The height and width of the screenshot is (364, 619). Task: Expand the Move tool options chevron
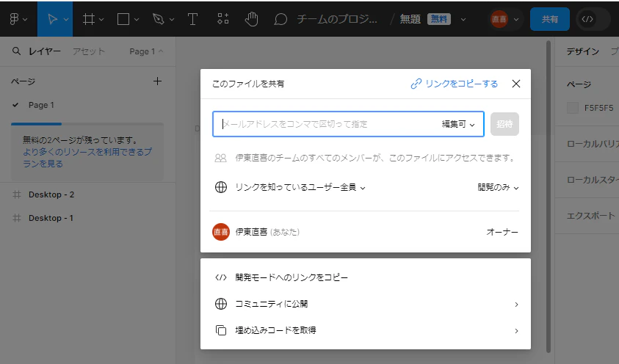click(66, 19)
